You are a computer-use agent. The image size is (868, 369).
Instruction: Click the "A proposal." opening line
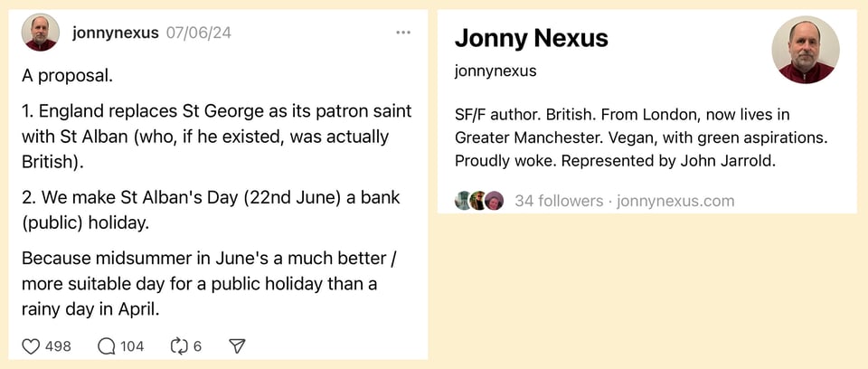tap(68, 76)
